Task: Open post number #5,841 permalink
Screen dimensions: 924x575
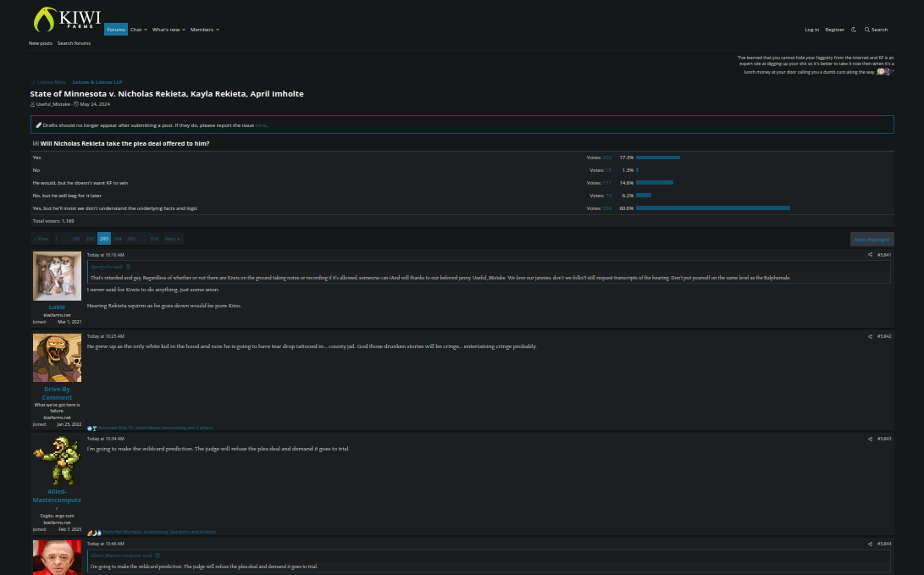Action: click(x=884, y=255)
